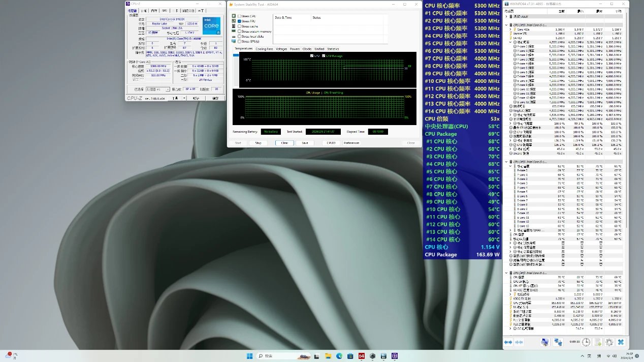Screen dimensions: 644x362
Task: Show hidden system tray icons
Action: click(582, 356)
